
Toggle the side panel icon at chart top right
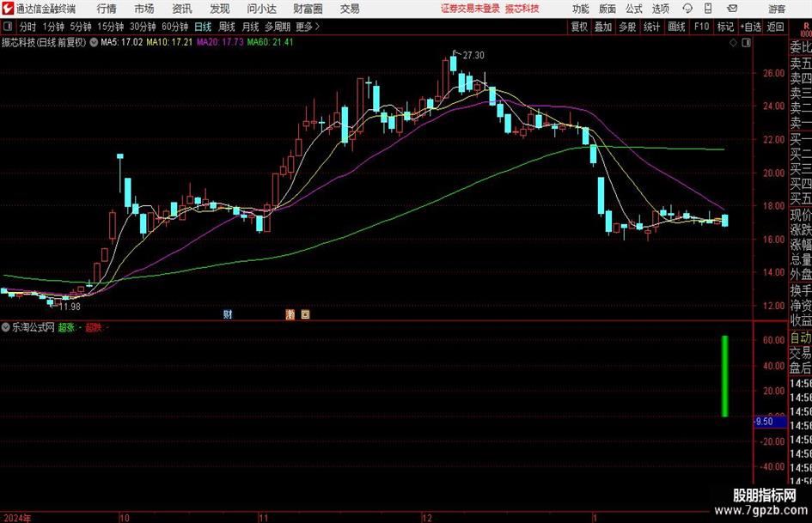coord(746,43)
